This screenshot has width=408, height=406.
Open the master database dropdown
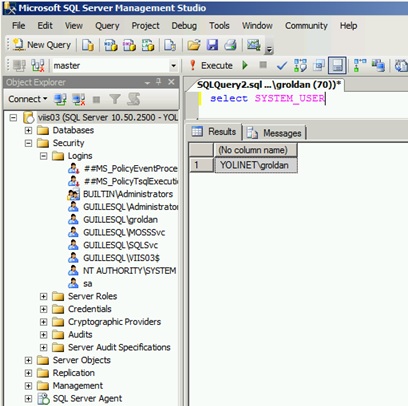[173, 65]
